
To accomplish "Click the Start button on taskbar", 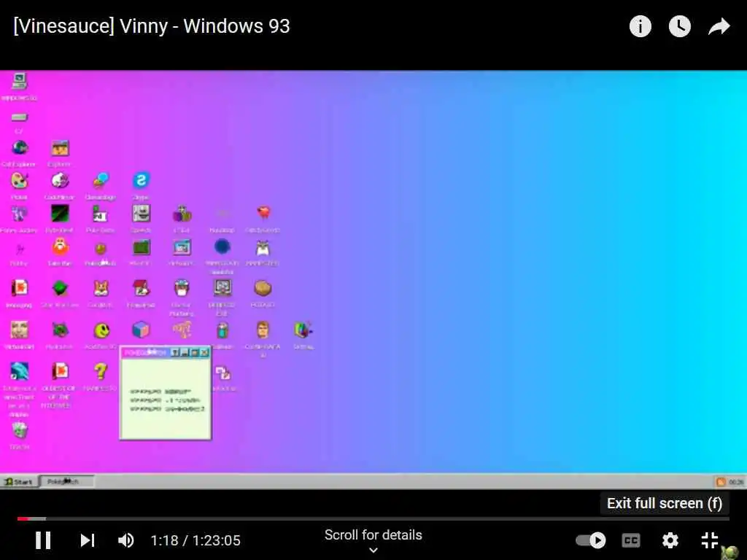I will pyautogui.click(x=19, y=481).
